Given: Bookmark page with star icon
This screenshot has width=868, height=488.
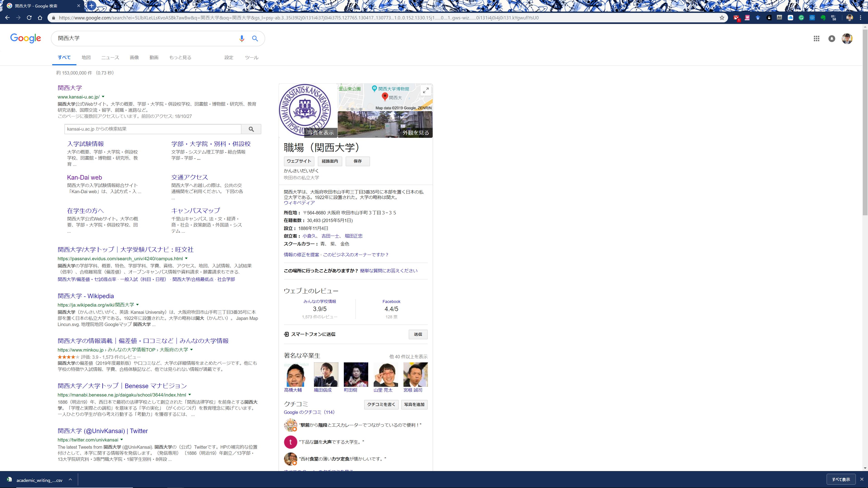Looking at the screenshot, I should tap(722, 18).
